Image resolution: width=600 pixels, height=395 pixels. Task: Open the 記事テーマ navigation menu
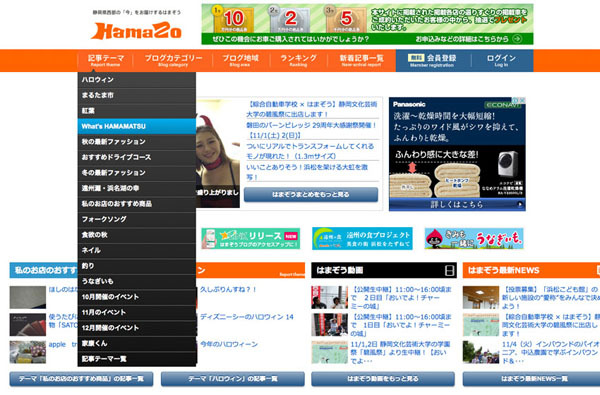point(106,60)
